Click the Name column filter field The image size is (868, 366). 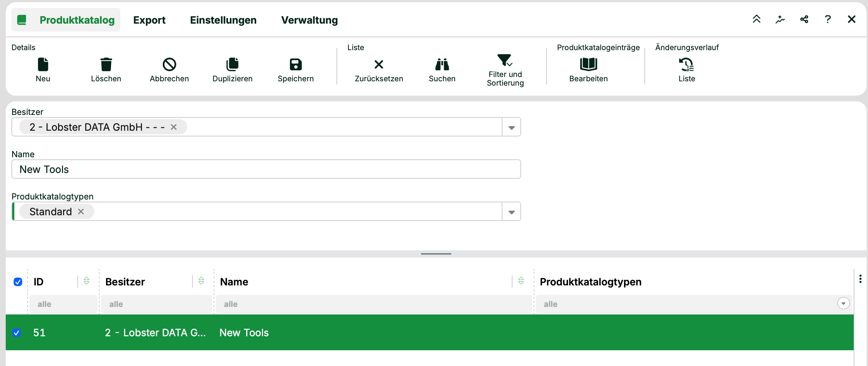374,304
